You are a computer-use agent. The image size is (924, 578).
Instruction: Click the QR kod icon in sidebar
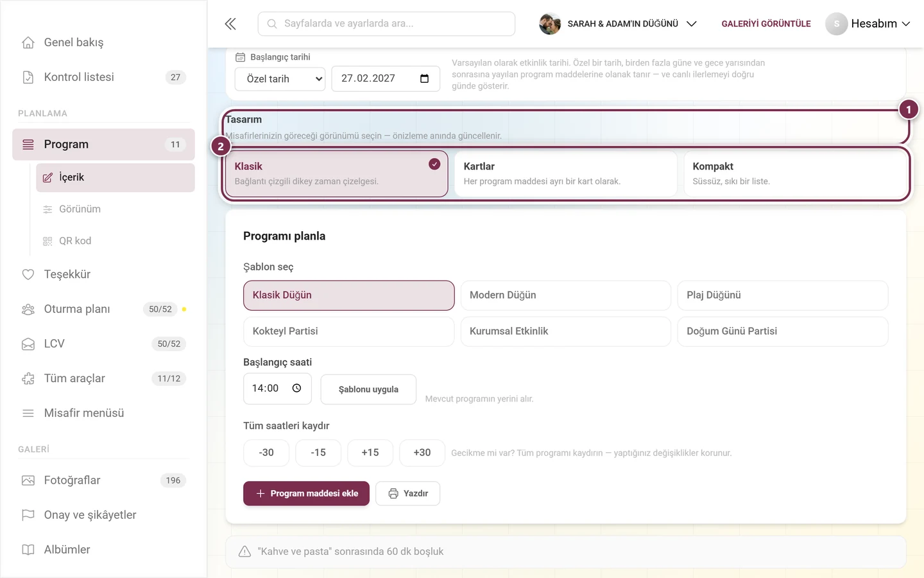[x=47, y=241]
